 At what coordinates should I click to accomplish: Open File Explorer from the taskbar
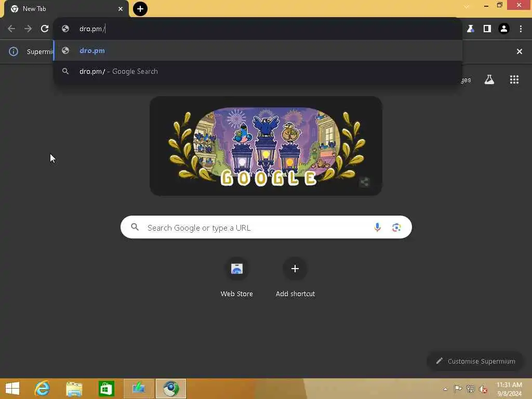(x=74, y=389)
